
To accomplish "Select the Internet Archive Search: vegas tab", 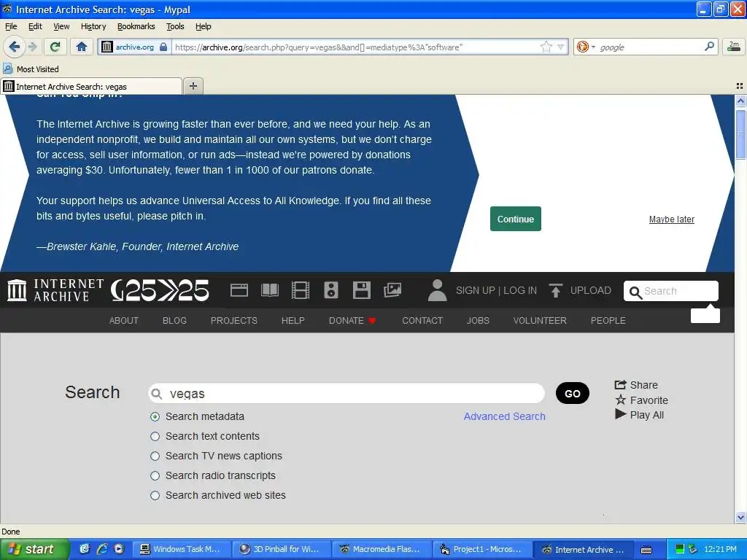I will click(x=91, y=87).
